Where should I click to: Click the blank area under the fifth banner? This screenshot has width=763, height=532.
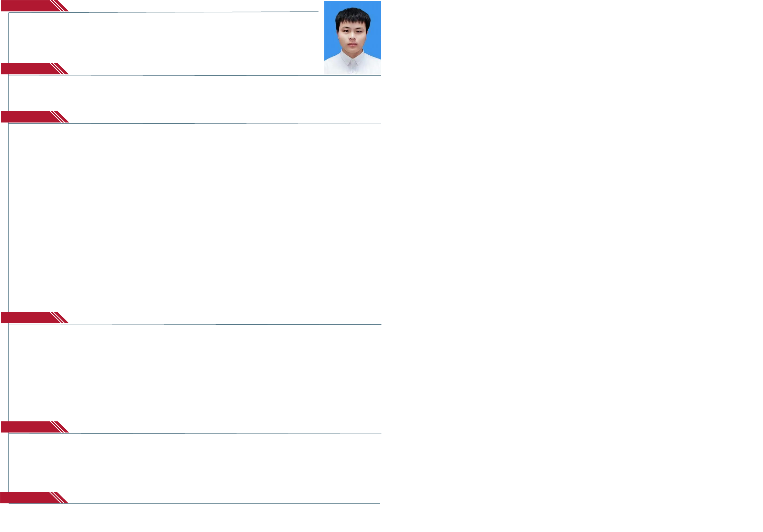(x=193, y=462)
